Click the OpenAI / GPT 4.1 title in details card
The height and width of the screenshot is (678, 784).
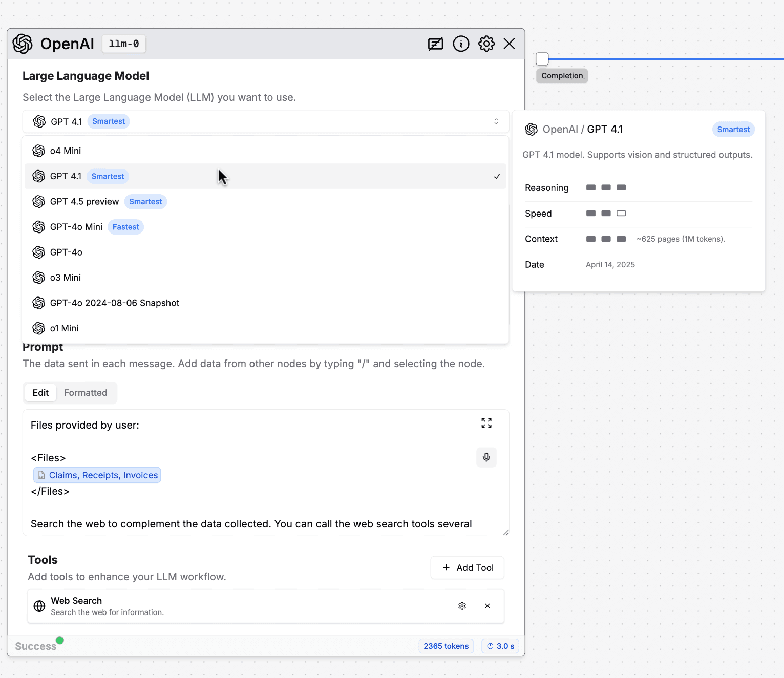(x=583, y=130)
